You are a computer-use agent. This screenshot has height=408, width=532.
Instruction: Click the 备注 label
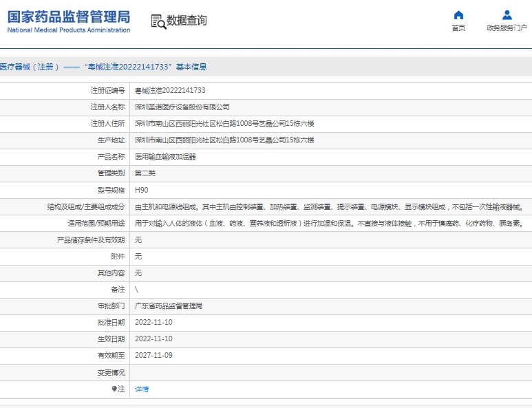click(118, 290)
